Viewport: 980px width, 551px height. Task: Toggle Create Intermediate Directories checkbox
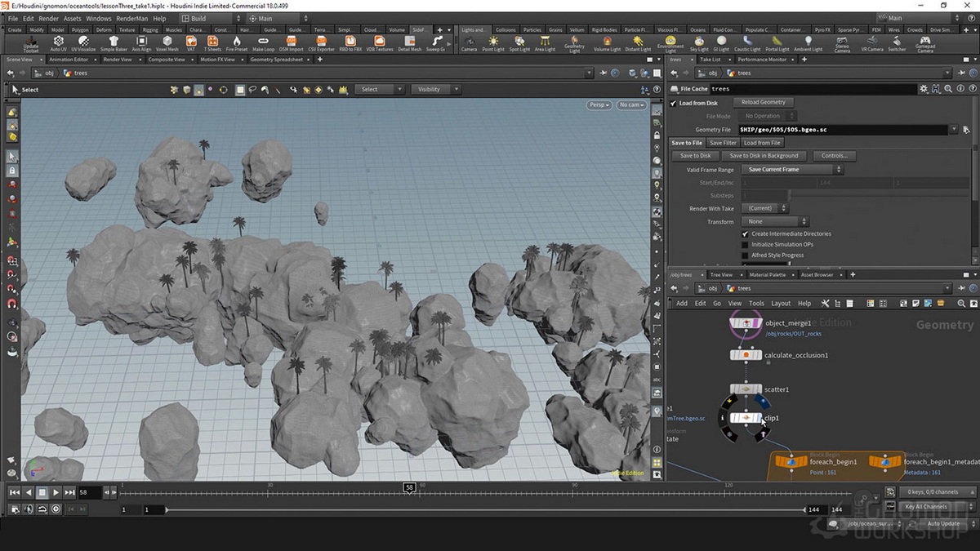click(x=745, y=233)
